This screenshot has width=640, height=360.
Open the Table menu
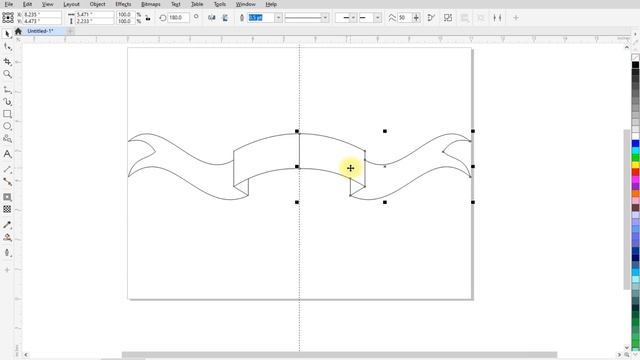tap(197, 4)
